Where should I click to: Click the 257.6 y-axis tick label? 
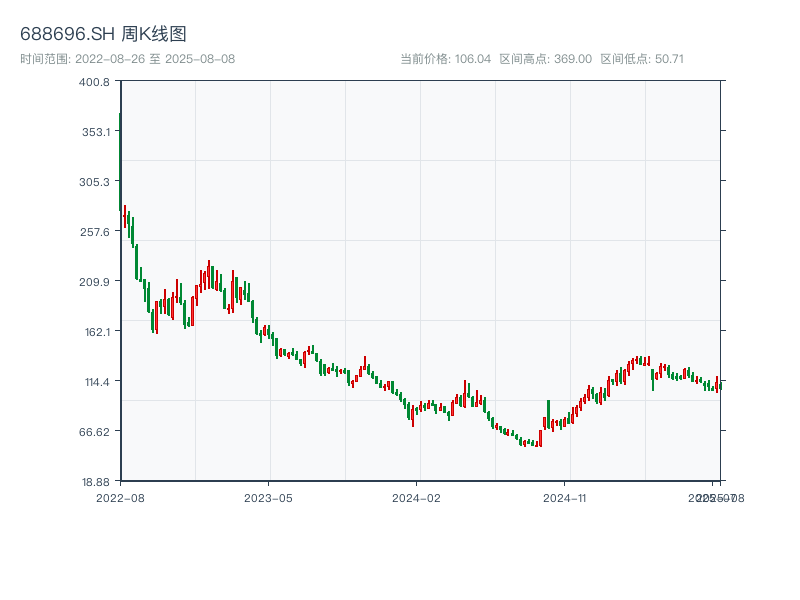95,232
